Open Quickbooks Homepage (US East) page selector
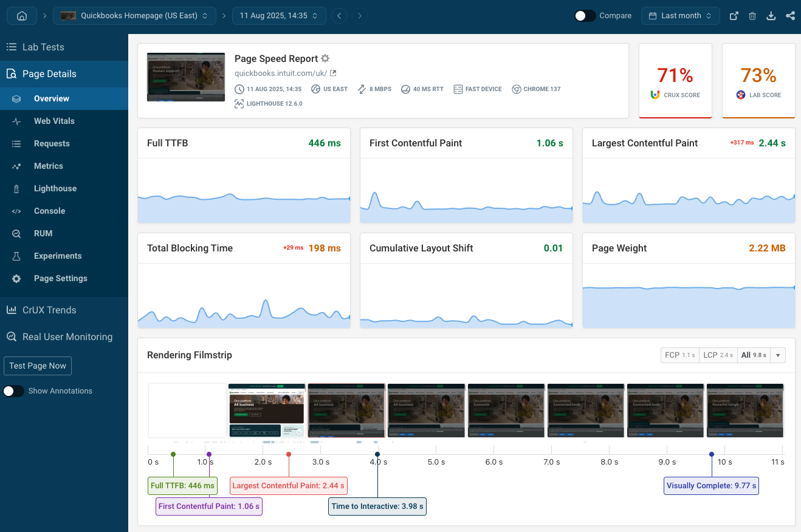The image size is (801, 532). coord(134,16)
